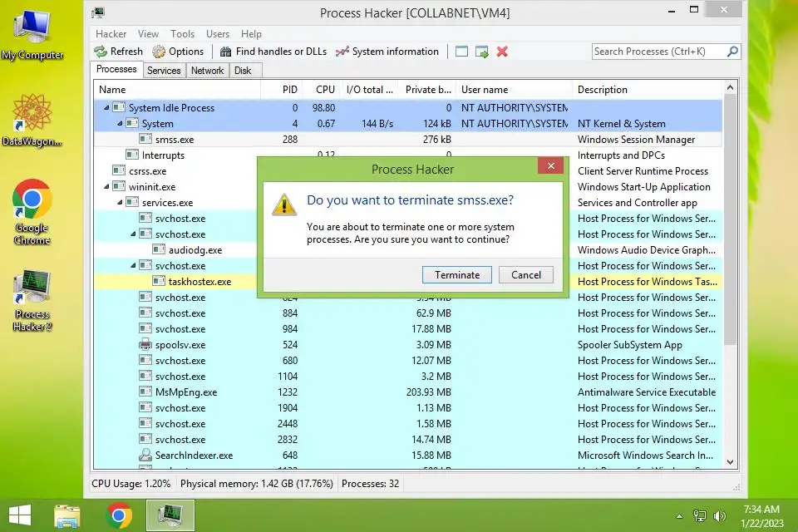Switch to the Network tab
This screenshot has height=532, width=798.
point(207,71)
